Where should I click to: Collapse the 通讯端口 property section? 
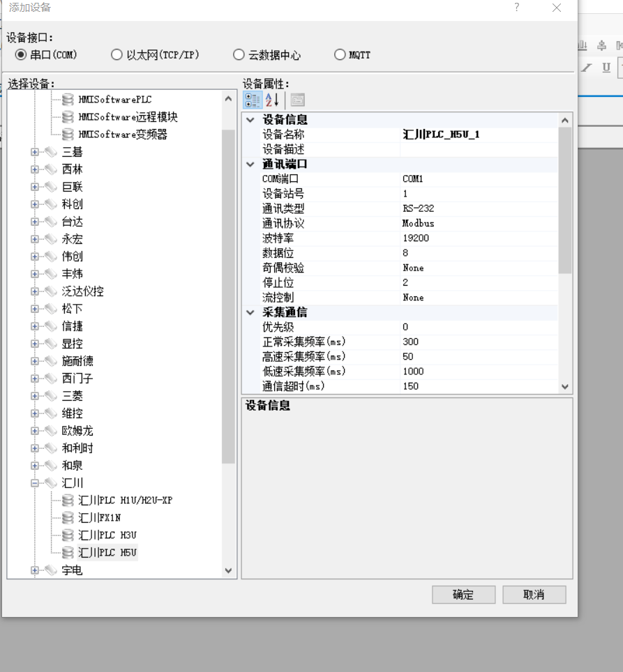click(x=250, y=165)
